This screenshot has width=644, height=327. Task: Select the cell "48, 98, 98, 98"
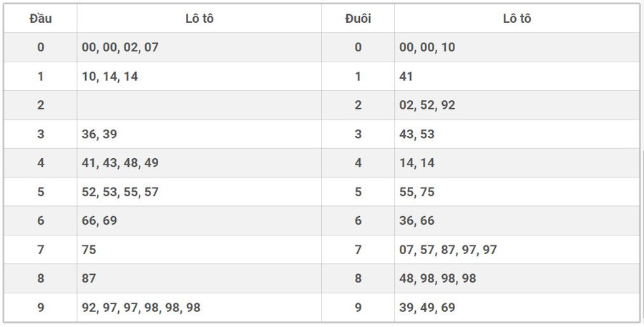(437, 278)
